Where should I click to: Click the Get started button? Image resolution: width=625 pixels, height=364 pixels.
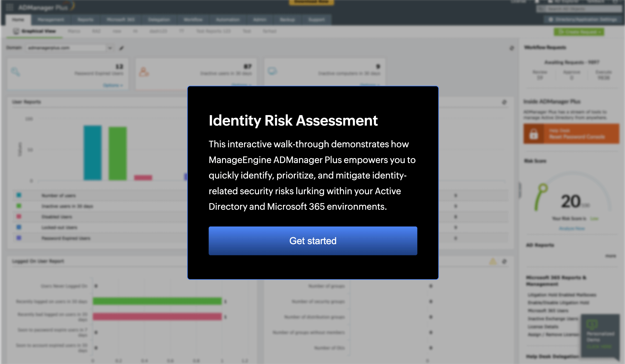pos(312,240)
